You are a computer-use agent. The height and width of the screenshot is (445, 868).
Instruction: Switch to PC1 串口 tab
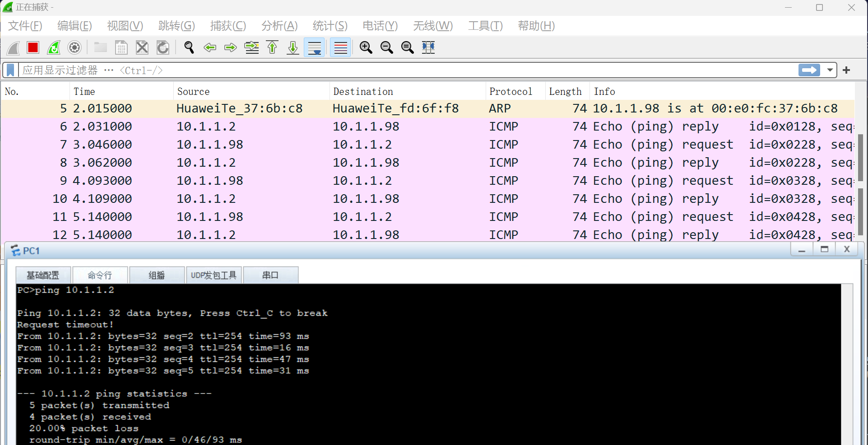point(270,275)
